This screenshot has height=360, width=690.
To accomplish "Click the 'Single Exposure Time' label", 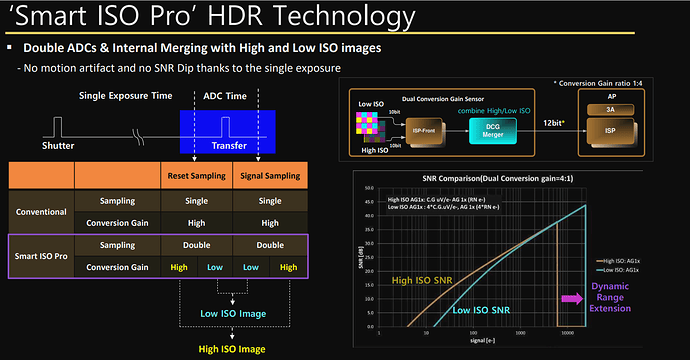I will tap(125, 96).
